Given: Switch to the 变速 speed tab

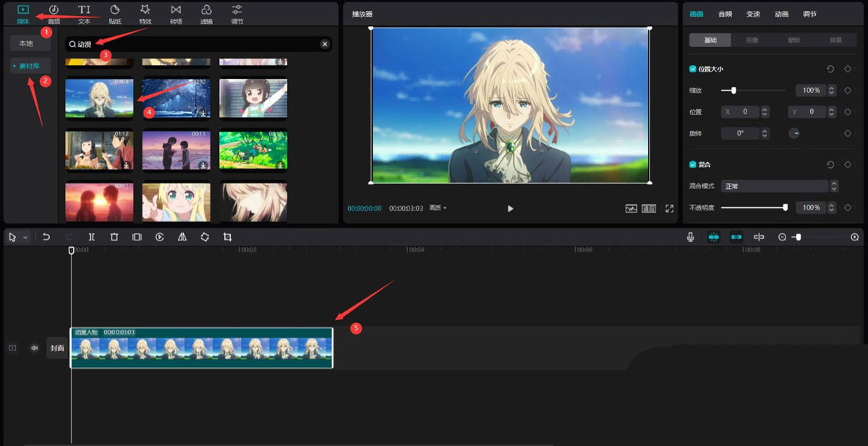Looking at the screenshot, I should [753, 14].
